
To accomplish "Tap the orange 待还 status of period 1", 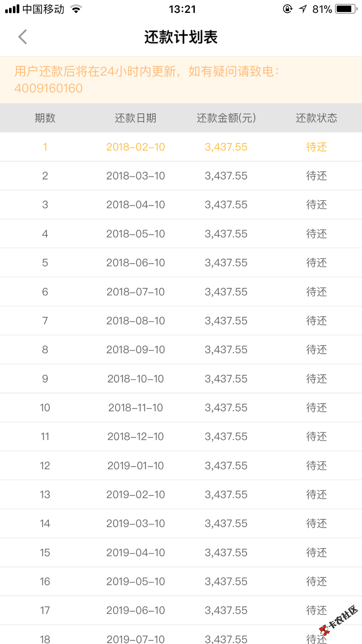I will pos(317,147).
